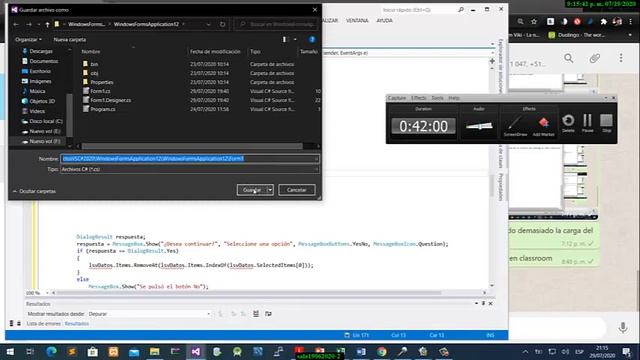The image size is (640, 360).
Task: Open the recorder Capture menu
Action: coord(397,98)
